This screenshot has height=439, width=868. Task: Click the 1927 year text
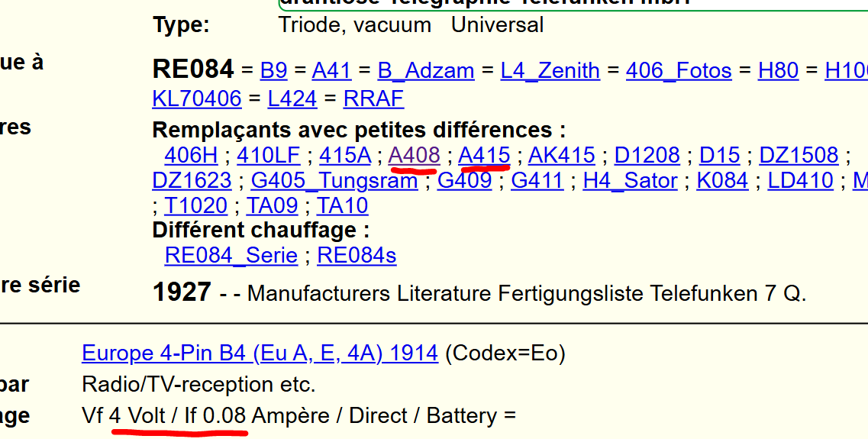pos(182,292)
